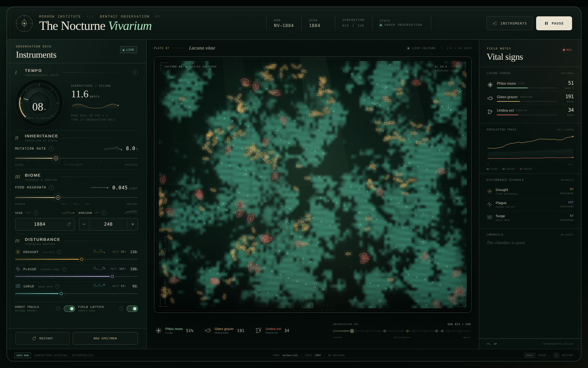Viewport: 588px width, 368px height.
Task: Move the Plague interval slider handle
Action: pyautogui.click(x=112, y=276)
